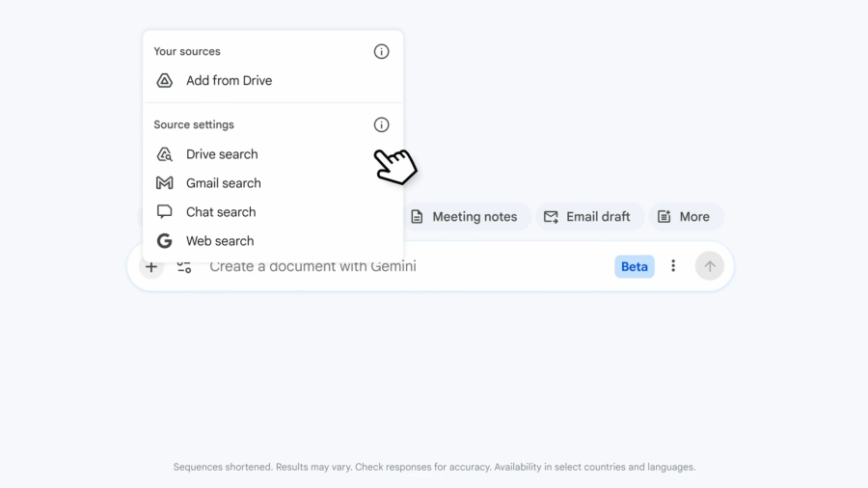
Task: Open the three-dot options menu
Action: (x=673, y=266)
